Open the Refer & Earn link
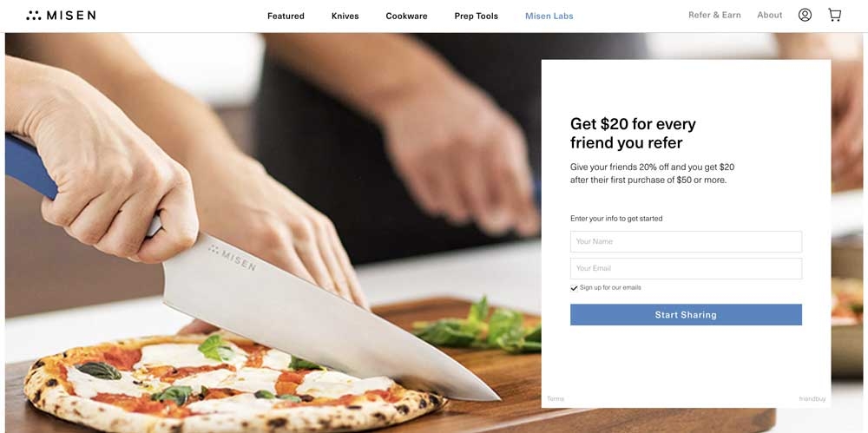The height and width of the screenshot is (433, 868). 714,15
